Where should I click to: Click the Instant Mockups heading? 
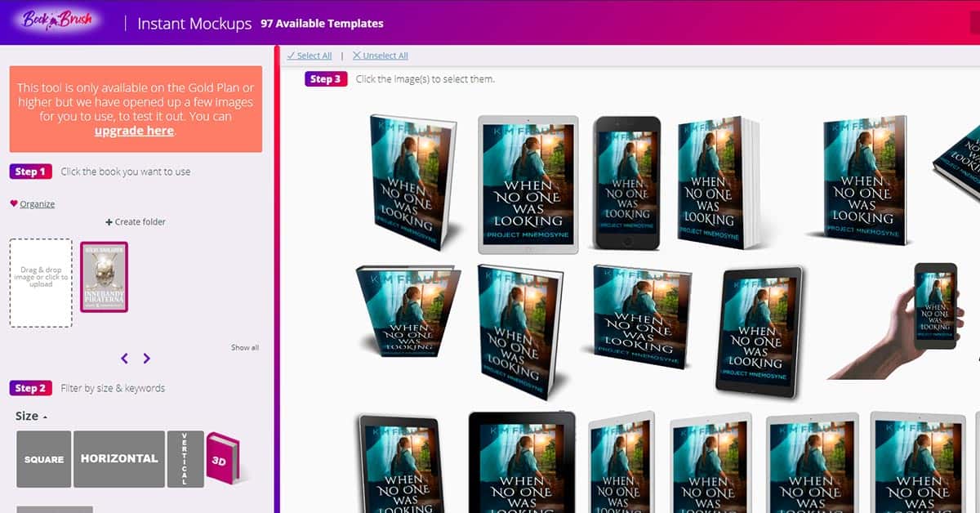[x=194, y=24]
